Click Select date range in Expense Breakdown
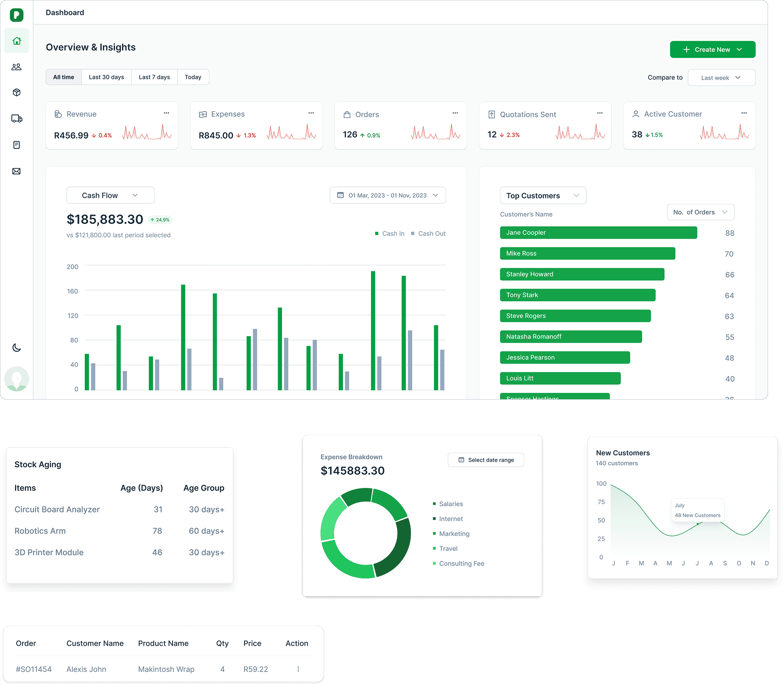The image size is (784, 685). click(x=486, y=460)
